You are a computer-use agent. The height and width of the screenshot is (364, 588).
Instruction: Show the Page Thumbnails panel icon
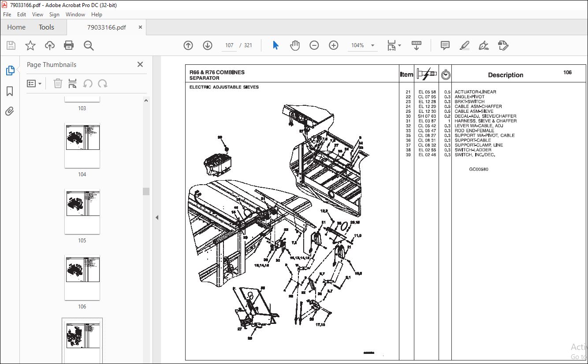pyautogui.click(x=10, y=71)
